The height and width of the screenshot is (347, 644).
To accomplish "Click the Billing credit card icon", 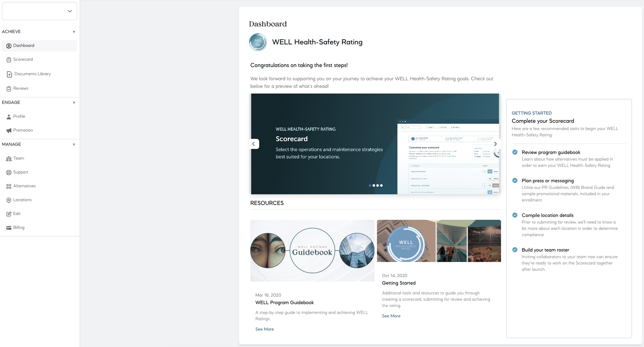I will [9, 228].
